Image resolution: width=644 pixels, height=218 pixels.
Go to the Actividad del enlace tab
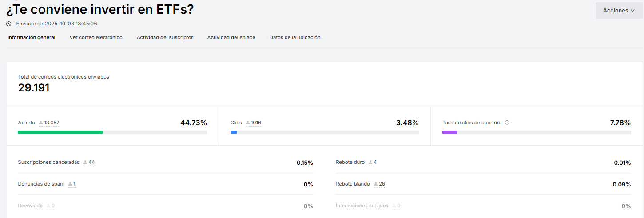click(x=231, y=37)
